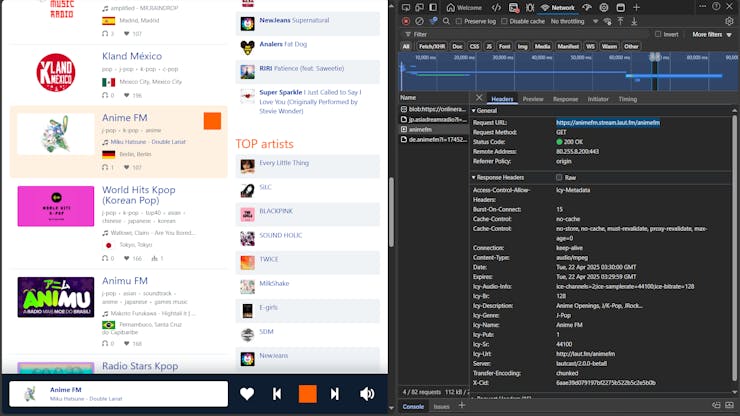The width and height of the screenshot is (740, 416).
Task: Open the Performance gauge icon
Action: [x=587, y=8]
